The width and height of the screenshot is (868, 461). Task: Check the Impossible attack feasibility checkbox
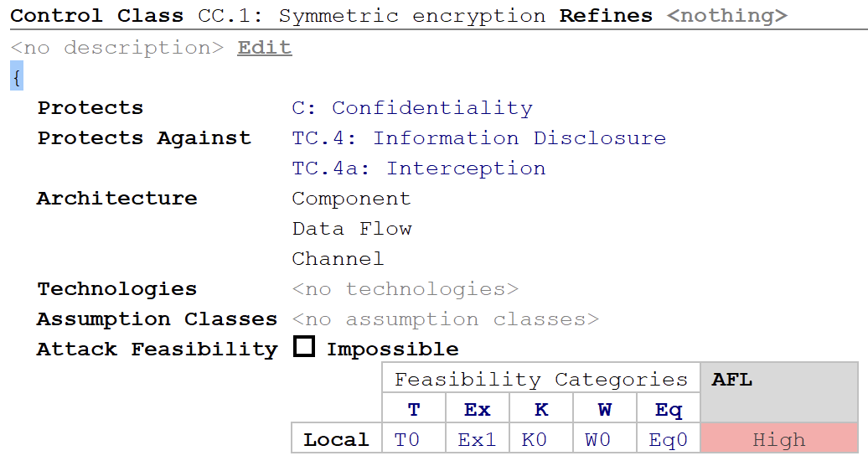coord(304,347)
